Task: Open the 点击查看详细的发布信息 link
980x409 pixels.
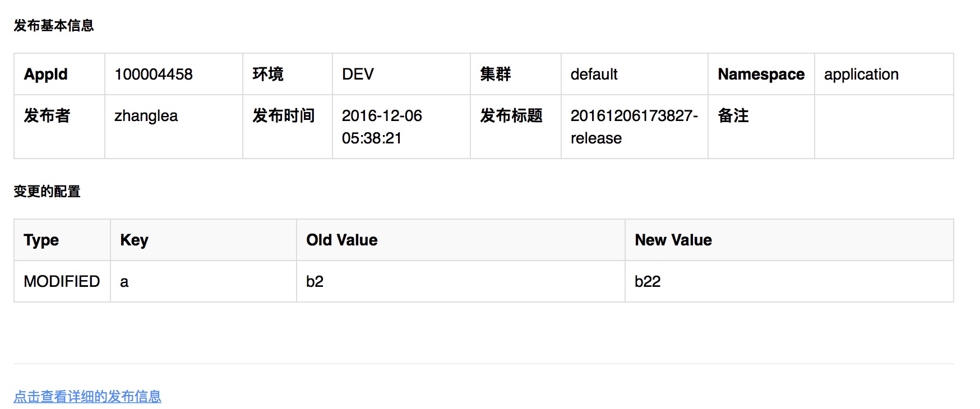Action: coord(87,396)
